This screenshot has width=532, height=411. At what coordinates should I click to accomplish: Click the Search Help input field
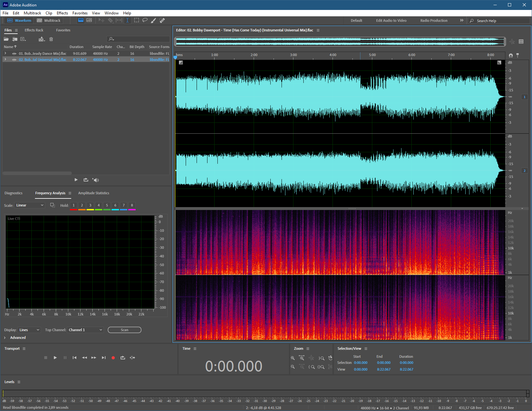coord(499,21)
